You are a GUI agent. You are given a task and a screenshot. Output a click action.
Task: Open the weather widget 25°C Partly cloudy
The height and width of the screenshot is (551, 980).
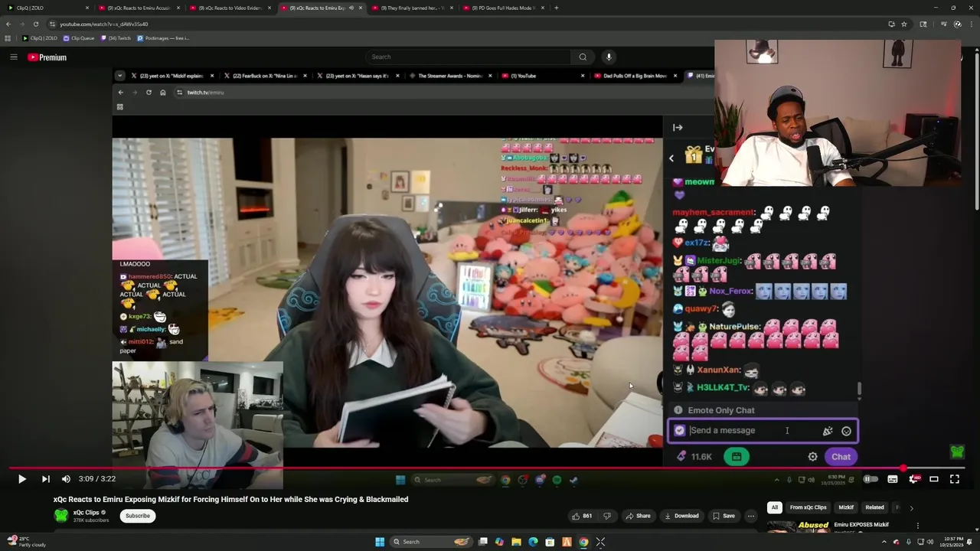(25, 542)
